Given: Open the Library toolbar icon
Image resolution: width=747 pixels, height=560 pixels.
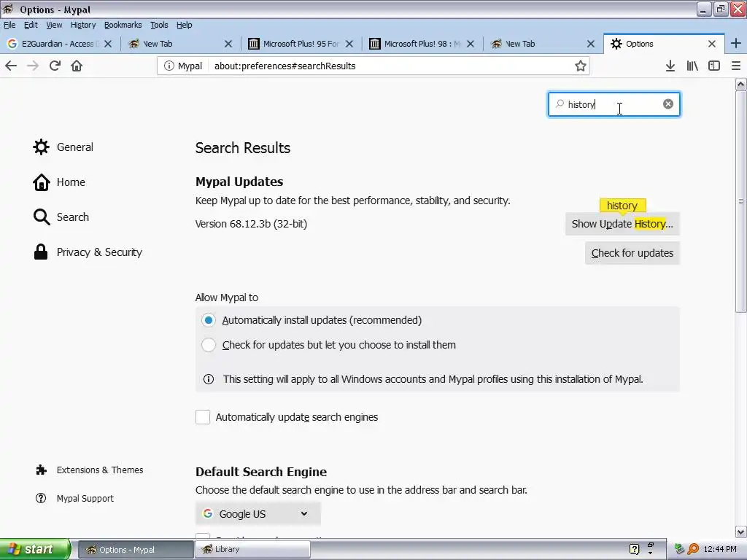Looking at the screenshot, I should pos(692,66).
